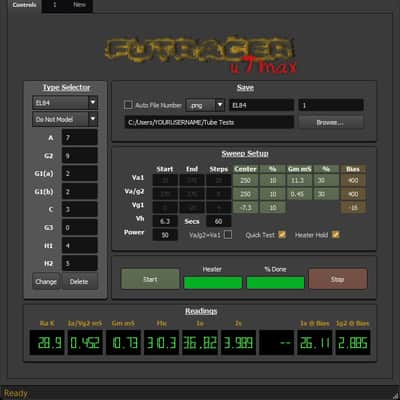This screenshot has height=400, width=400.
Task: Click the Delete button
Action: tap(79, 282)
